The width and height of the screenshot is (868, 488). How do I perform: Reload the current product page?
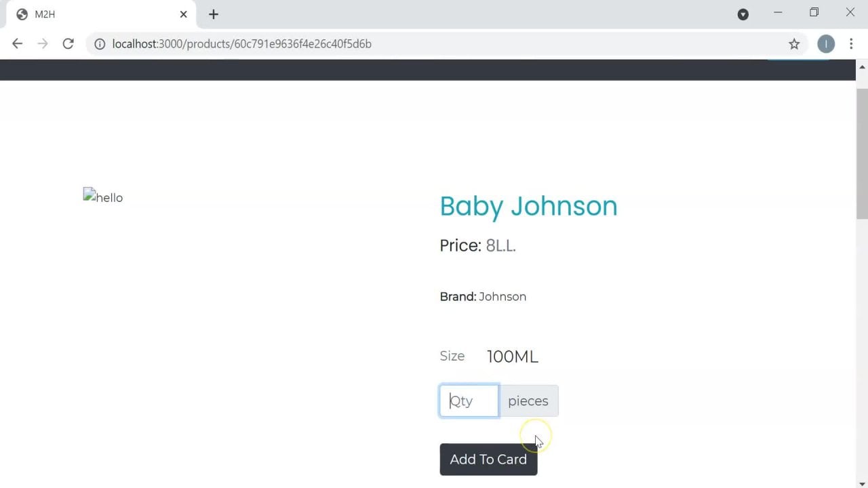click(68, 44)
